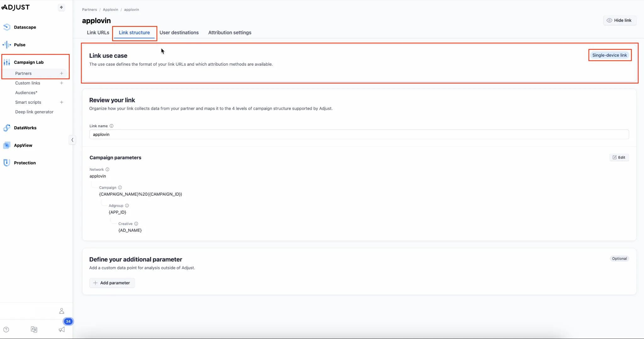Click the lightning bolt icon near the logo
The height and width of the screenshot is (339, 644).
[61, 7]
